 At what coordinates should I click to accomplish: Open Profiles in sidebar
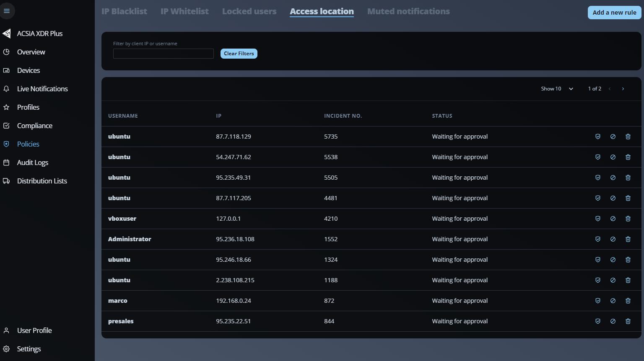pos(28,107)
